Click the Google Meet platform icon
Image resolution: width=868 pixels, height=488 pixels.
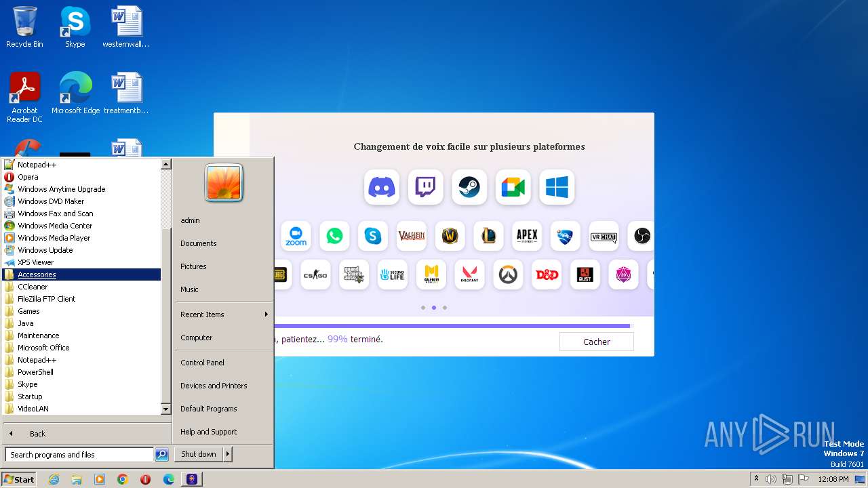[x=513, y=187]
